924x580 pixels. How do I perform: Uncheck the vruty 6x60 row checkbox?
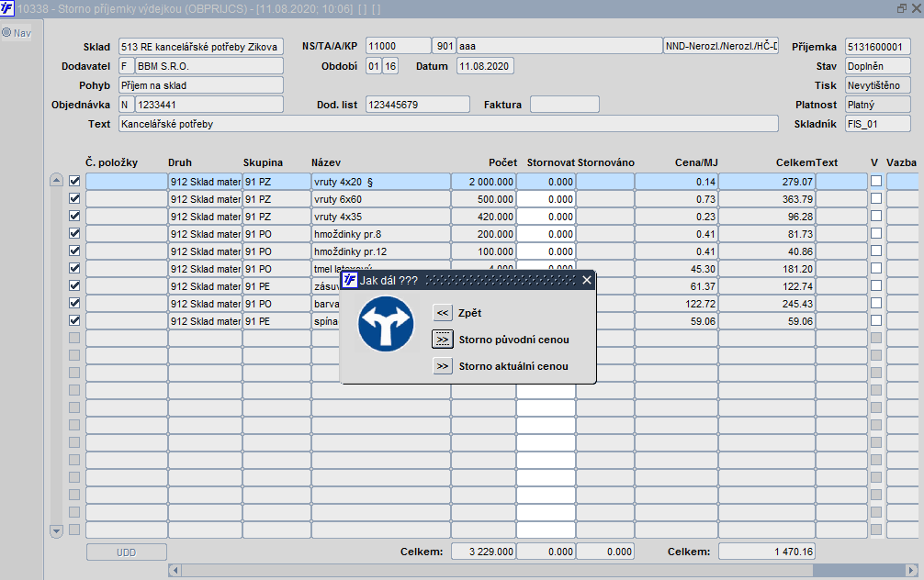click(x=74, y=198)
